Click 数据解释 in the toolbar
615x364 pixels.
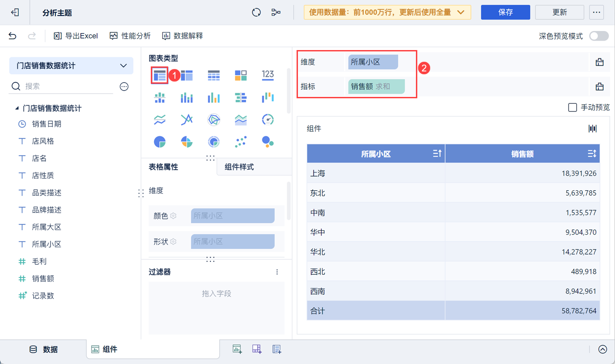pos(183,36)
